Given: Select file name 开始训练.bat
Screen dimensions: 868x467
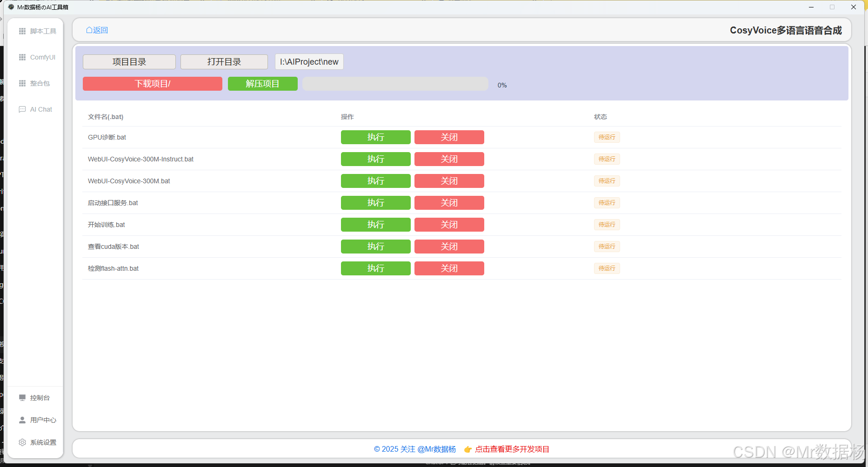Looking at the screenshot, I should tap(107, 225).
